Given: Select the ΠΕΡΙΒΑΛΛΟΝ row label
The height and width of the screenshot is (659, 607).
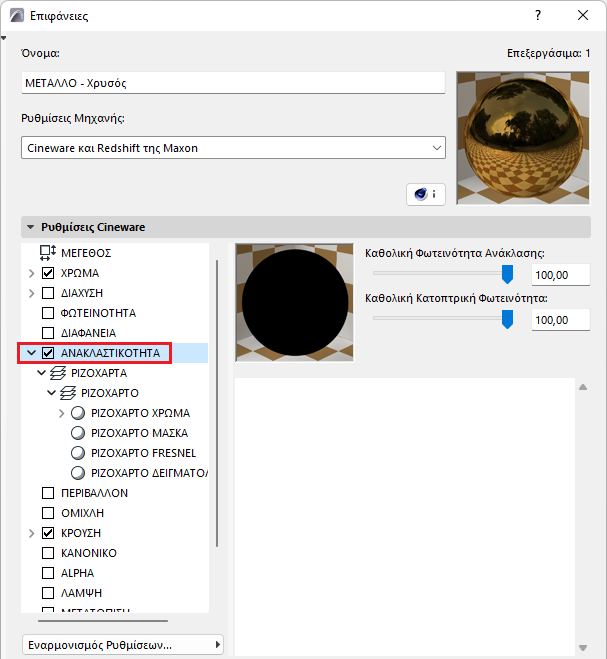Looking at the screenshot, I should pos(94,493).
